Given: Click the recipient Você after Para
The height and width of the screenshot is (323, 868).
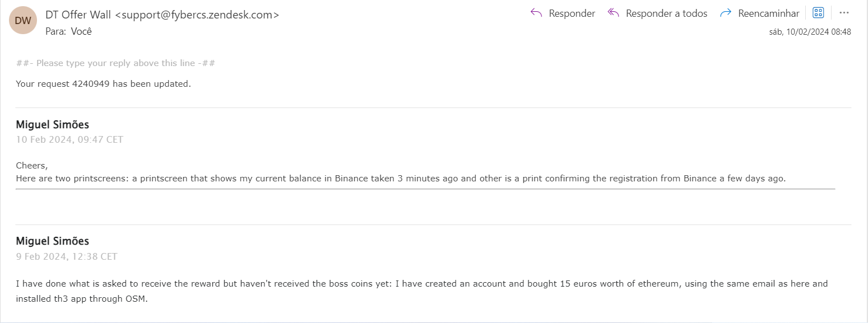Looking at the screenshot, I should pyautogui.click(x=81, y=31).
